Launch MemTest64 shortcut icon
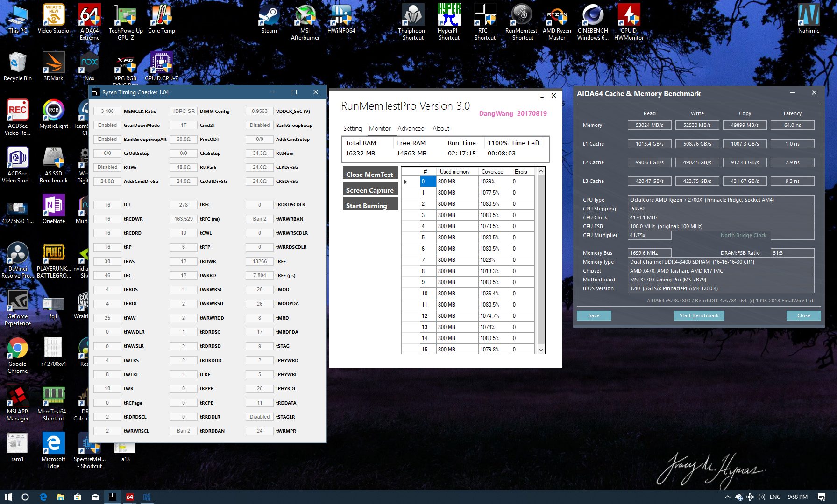 [x=53, y=403]
